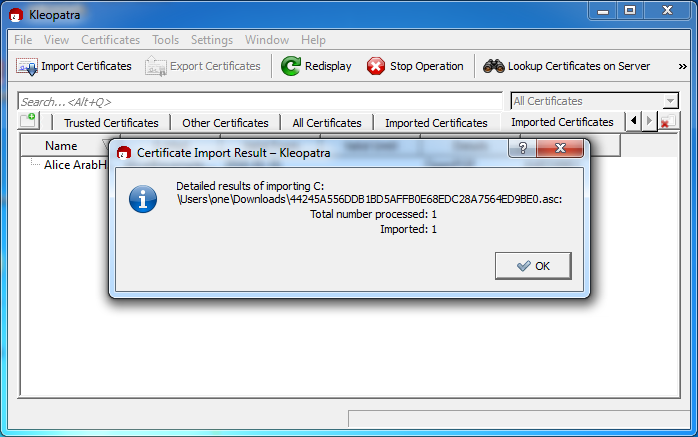Image resolution: width=698 pixels, height=437 pixels.
Task: Click the 'Imported: 1' result text
Action: (408, 230)
